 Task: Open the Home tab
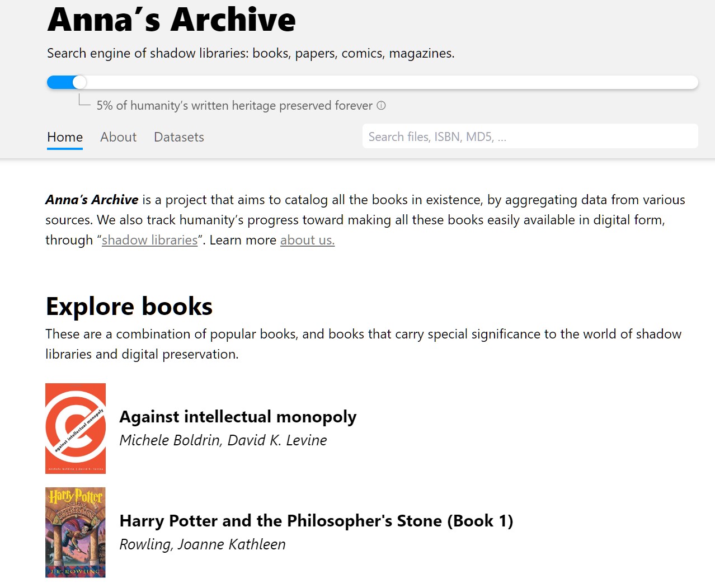65,137
